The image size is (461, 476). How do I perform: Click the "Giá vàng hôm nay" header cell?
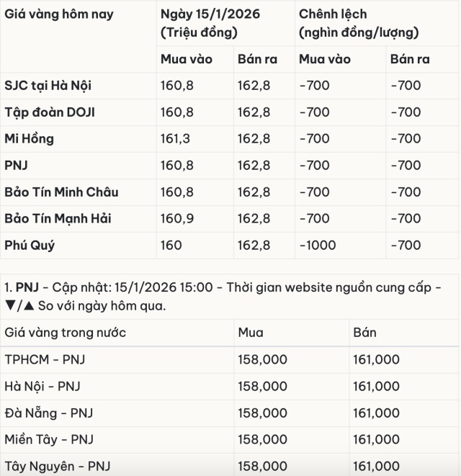(59, 14)
